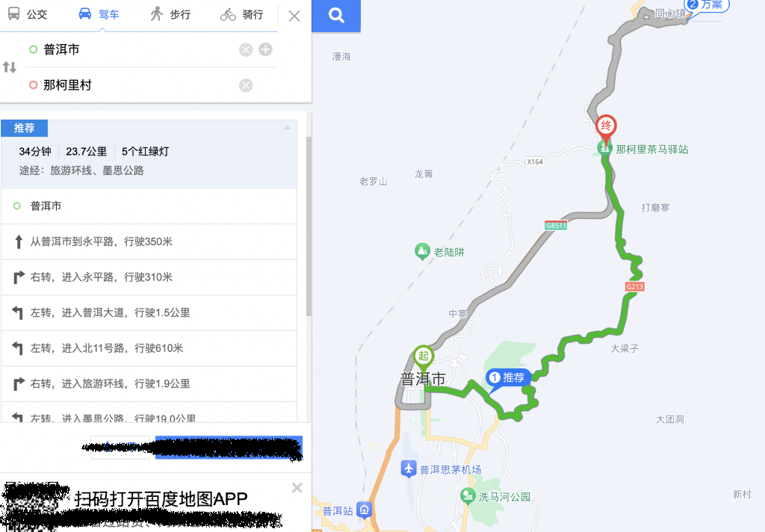The width and height of the screenshot is (765, 532).
Task: Switch to the 骑行 cycling tab
Action: pos(242,15)
